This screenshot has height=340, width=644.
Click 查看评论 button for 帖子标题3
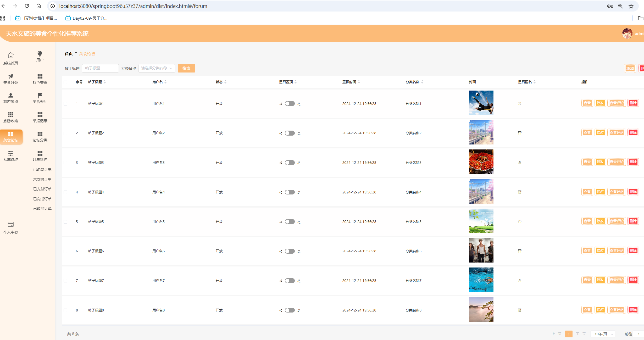(x=617, y=162)
